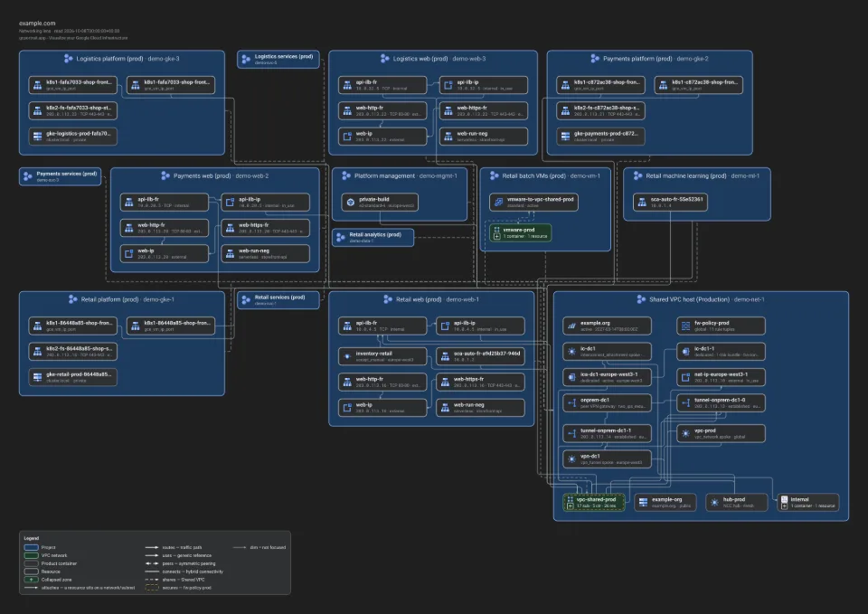Select api-ilb-ip in Retail web project
The width and height of the screenshot is (868, 614).
[480, 326]
